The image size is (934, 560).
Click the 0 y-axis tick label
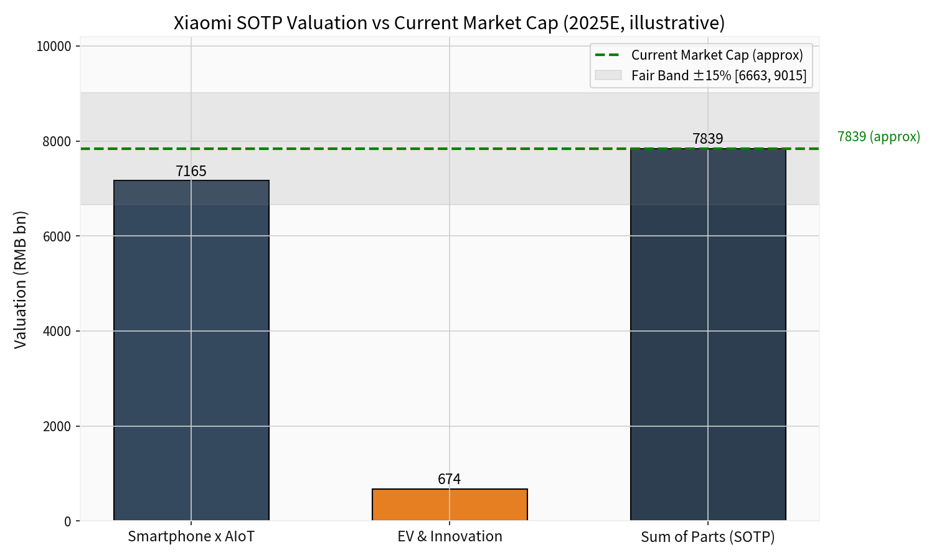(x=66, y=520)
